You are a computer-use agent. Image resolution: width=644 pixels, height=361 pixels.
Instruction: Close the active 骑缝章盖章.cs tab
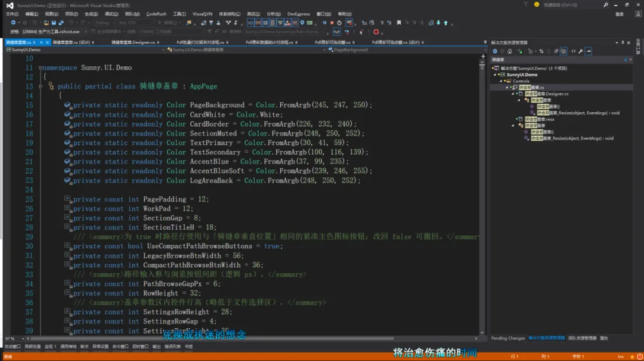(x=47, y=42)
